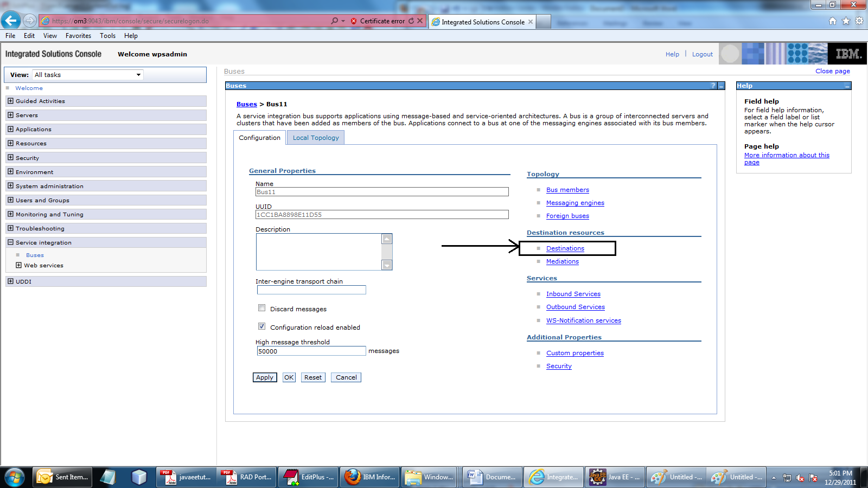The height and width of the screenshot is (488, 868).
Task: Click inside the Description text area
Action: click(319, 252)
